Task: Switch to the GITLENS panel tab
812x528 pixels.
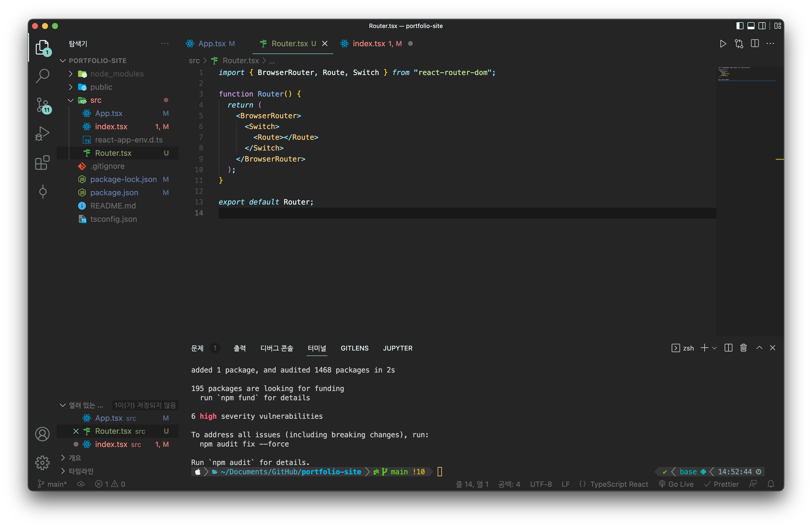Action: tap(354, 348)
